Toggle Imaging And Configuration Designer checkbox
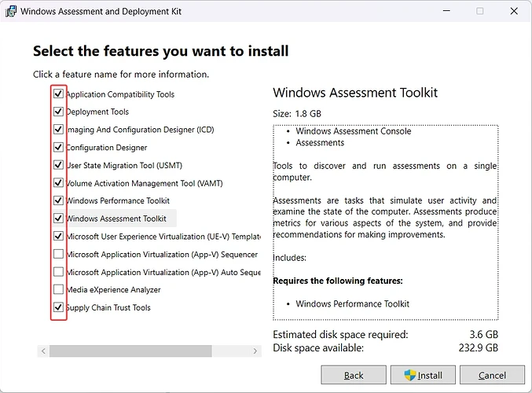This screenshot has width=532, height=393. [x=58, y=130]
